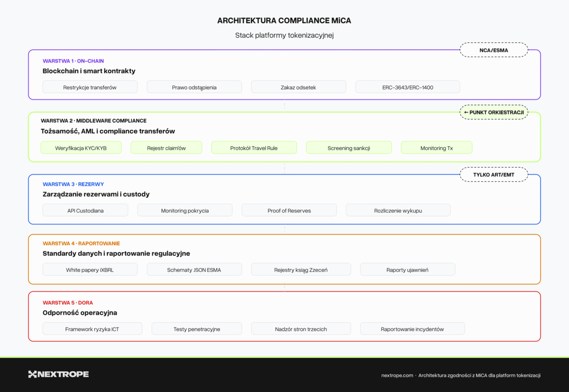Select the Screening sankcji box
569x392 pixels.
[349, 148]
